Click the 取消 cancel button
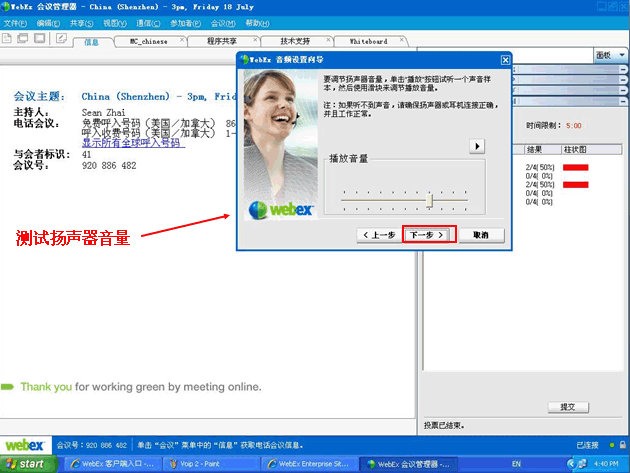Screen dimensions: 630x473 click(481, 235)
